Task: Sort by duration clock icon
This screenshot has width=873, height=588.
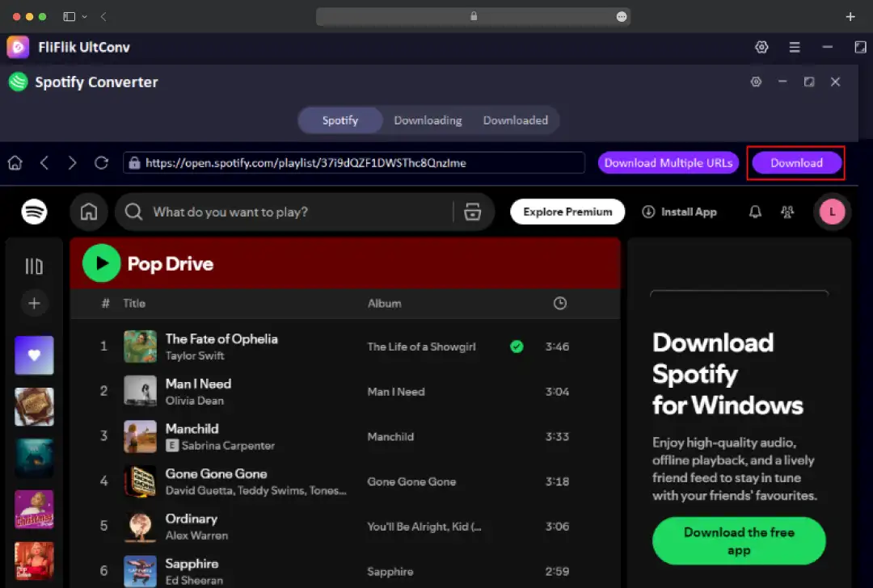Action: pyautogui.click(x=560, y=303)
